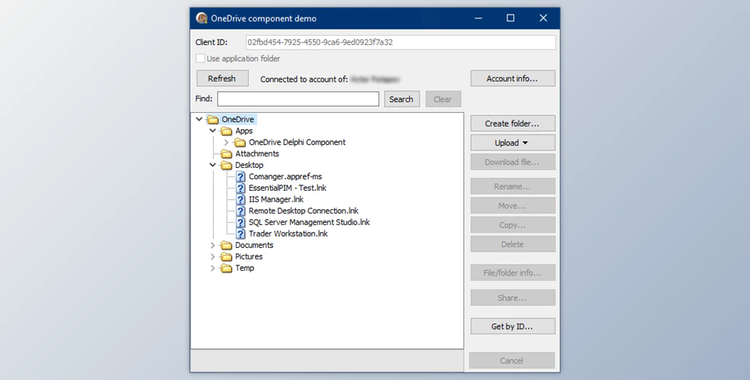The image size is (750, 380).
Task: Select the Attachments tree label
Action: [x=257, y=154]
